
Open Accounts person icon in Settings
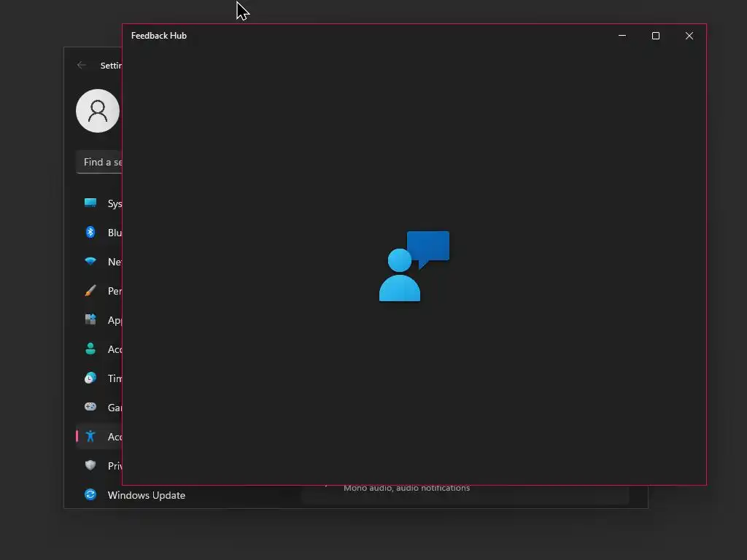90,349
